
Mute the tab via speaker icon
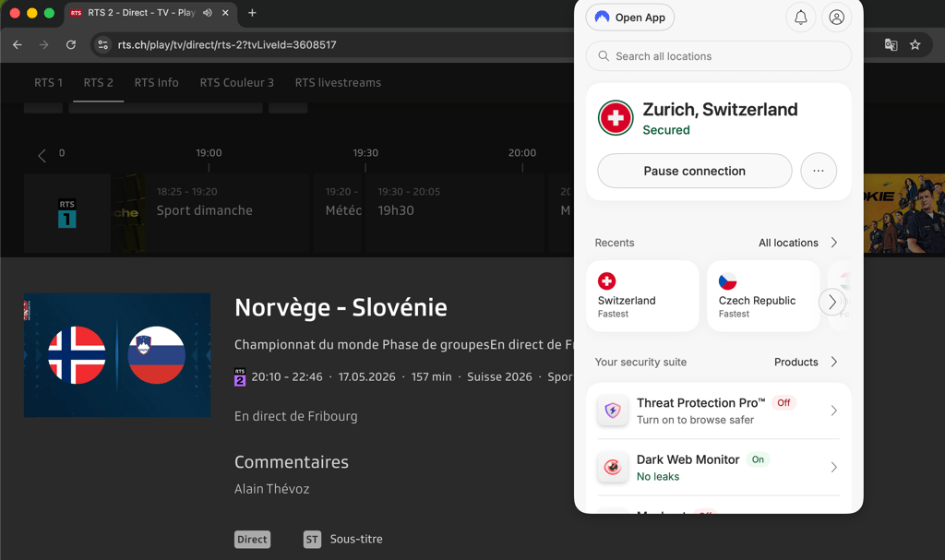pos(208,13)
